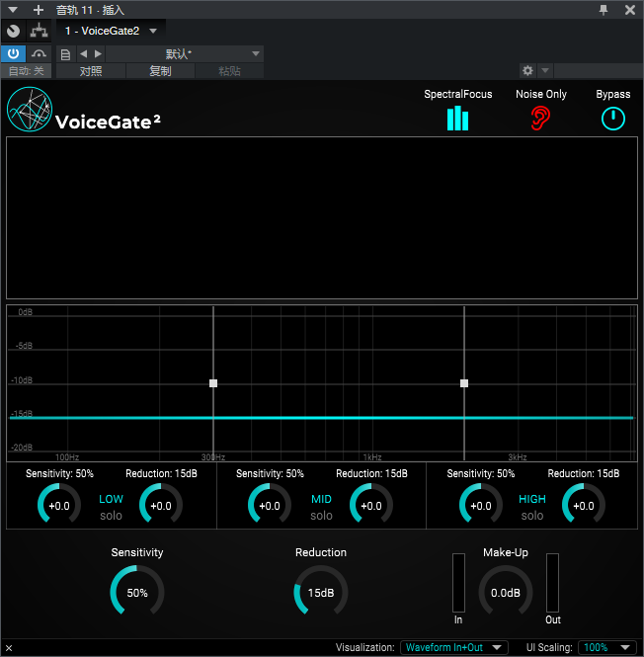The height and width of the screenshot is (657, 644).
Task: Click the 3kHz frequency axis label
Action: coord(518,457)
